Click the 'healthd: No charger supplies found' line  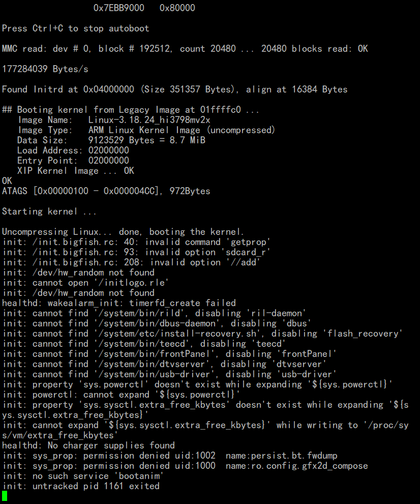point(88,446)
